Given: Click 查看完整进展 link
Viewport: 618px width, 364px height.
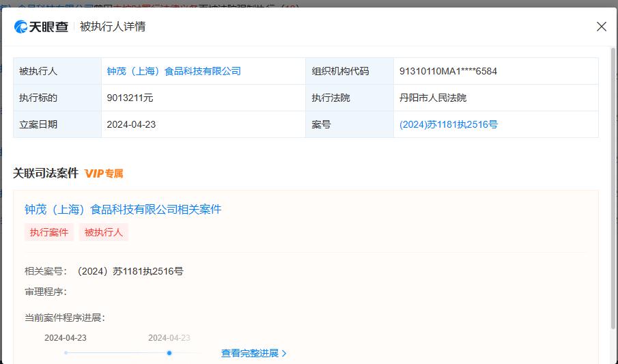Looking at the screenshot, I should click(250, 353).
